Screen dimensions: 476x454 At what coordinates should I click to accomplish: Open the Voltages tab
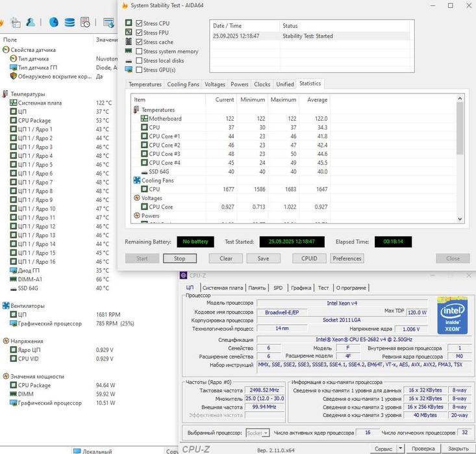(x=215, y=84)
